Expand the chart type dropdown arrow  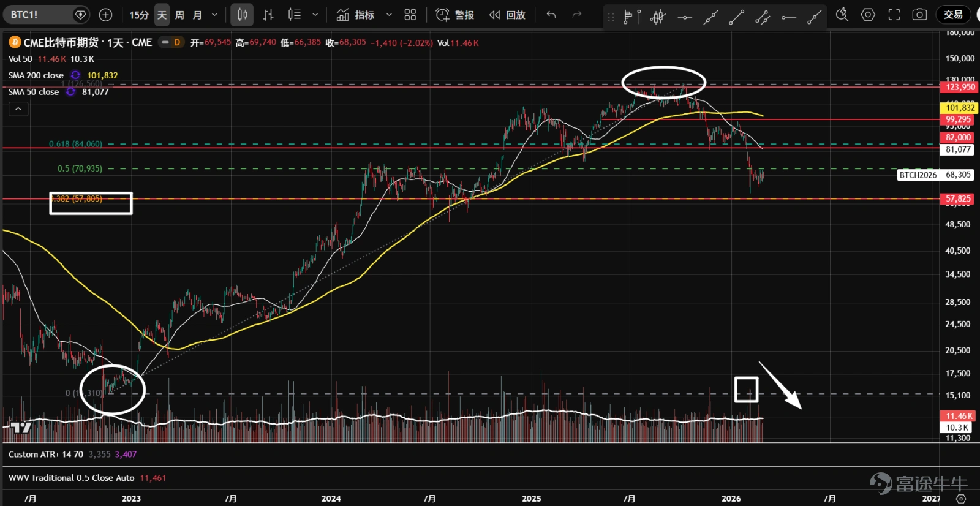coord(315,15)
